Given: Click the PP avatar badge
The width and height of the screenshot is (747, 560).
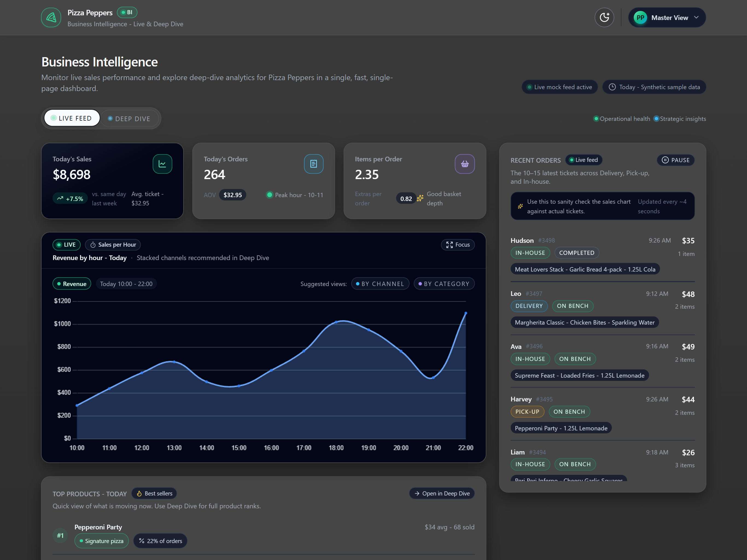Looking at the screenshot, I should click(640, 17).
